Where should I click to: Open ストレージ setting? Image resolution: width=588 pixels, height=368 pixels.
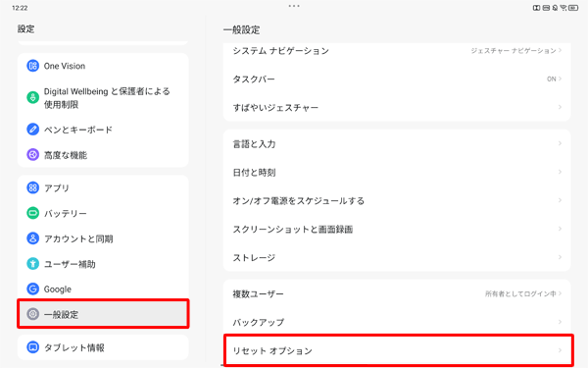(397, 257)
